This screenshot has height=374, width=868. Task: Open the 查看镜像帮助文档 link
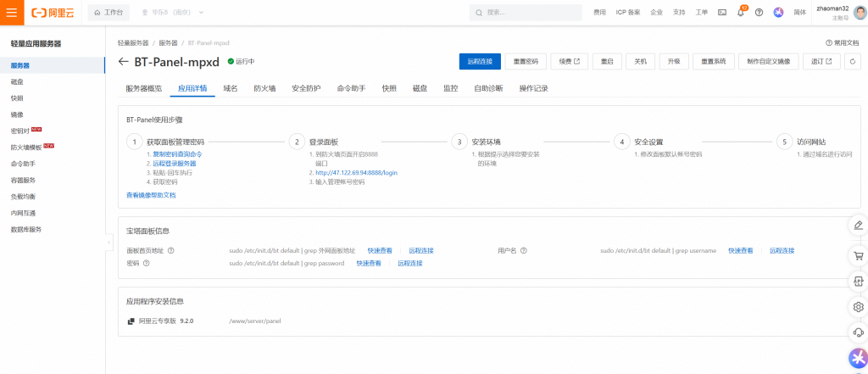click(151, 195)
